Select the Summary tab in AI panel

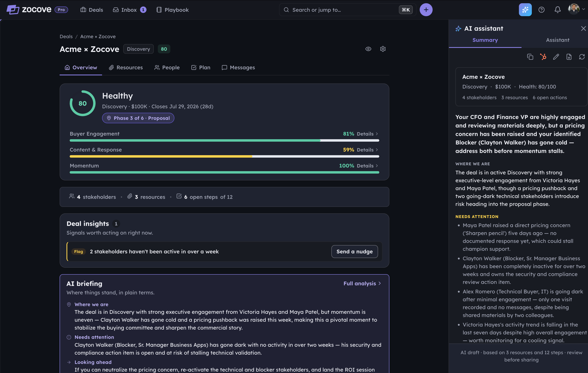485,40
